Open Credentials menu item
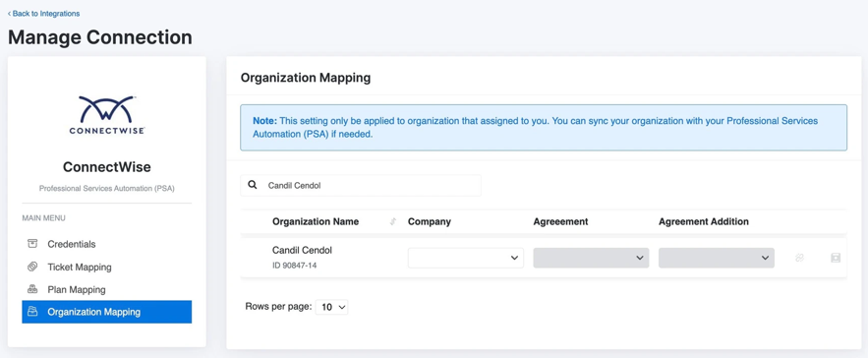This screenshot has width=868, height=358. click(x=107, y=244)
